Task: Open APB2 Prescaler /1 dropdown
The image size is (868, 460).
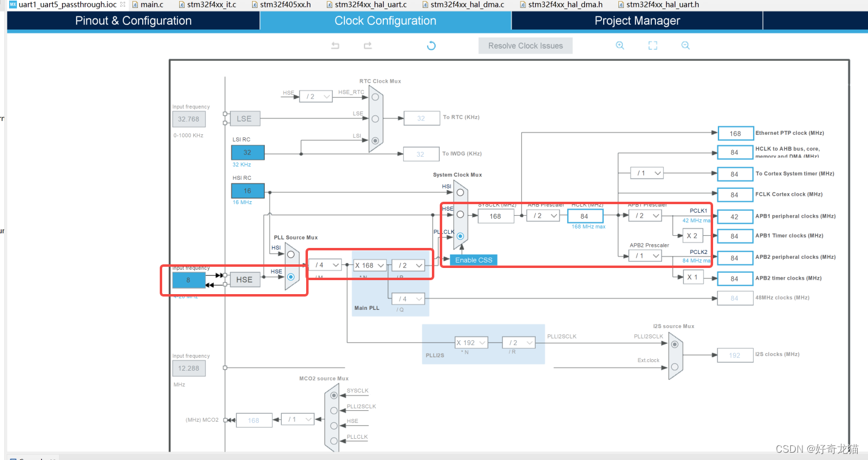Action: point(645,256)
